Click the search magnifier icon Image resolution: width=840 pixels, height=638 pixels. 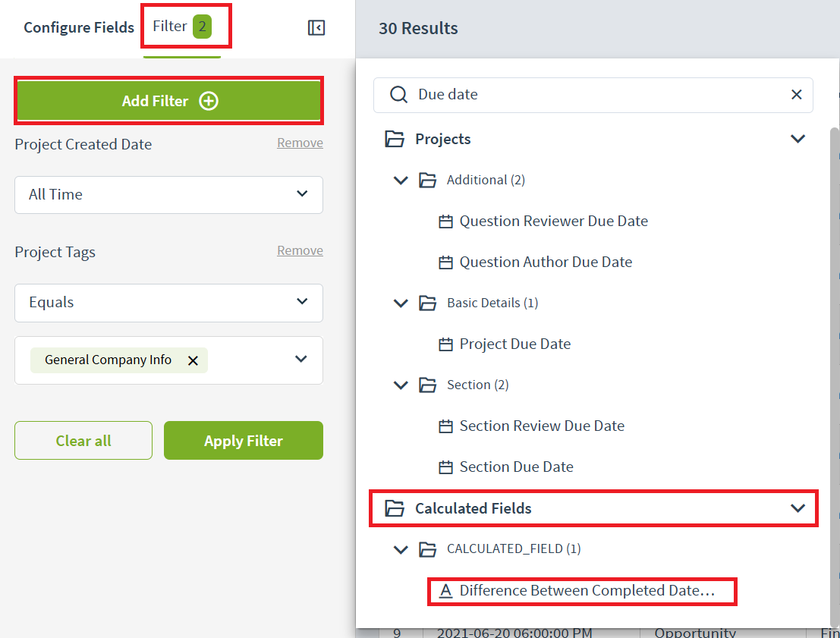(x=398, y=95)
